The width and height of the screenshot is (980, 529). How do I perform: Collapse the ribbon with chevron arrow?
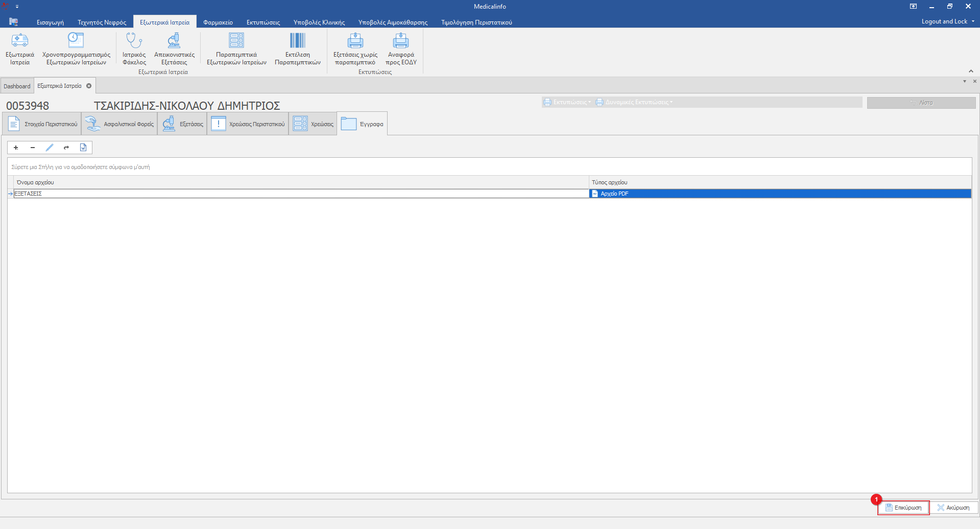coord(971,71)
